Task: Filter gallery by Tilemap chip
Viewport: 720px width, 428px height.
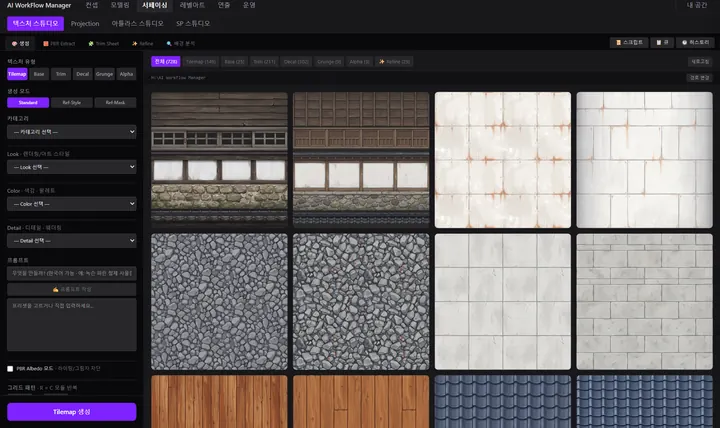Action: [201, 62]
